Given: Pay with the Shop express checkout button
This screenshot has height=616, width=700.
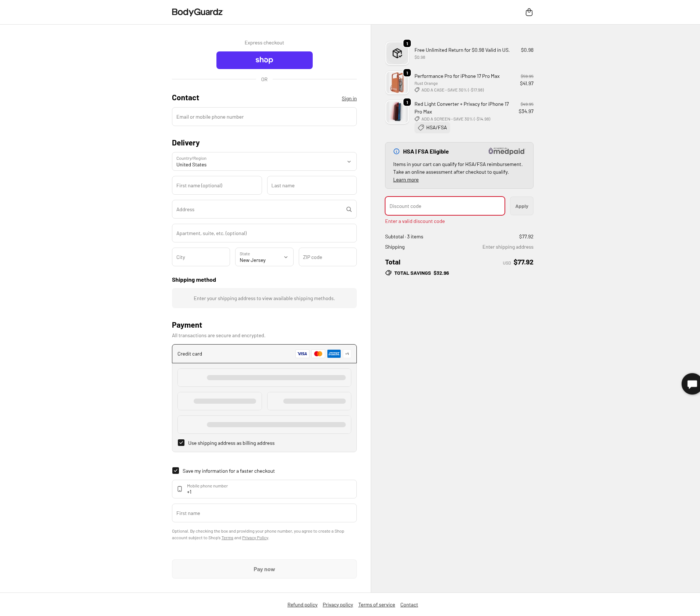Looking at the screenshot, I should pyautogui.click(x=264, y=60).
